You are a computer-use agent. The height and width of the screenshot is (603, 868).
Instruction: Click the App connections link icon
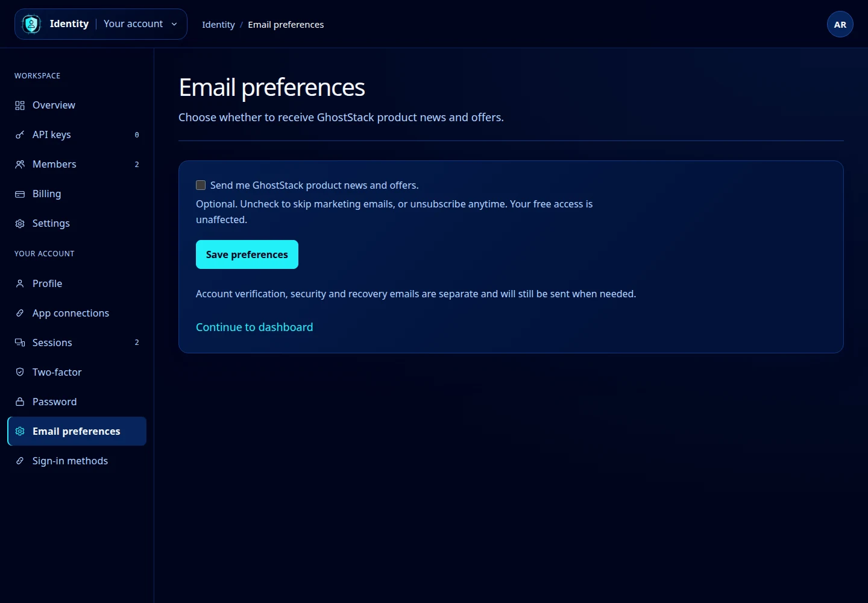20,313
